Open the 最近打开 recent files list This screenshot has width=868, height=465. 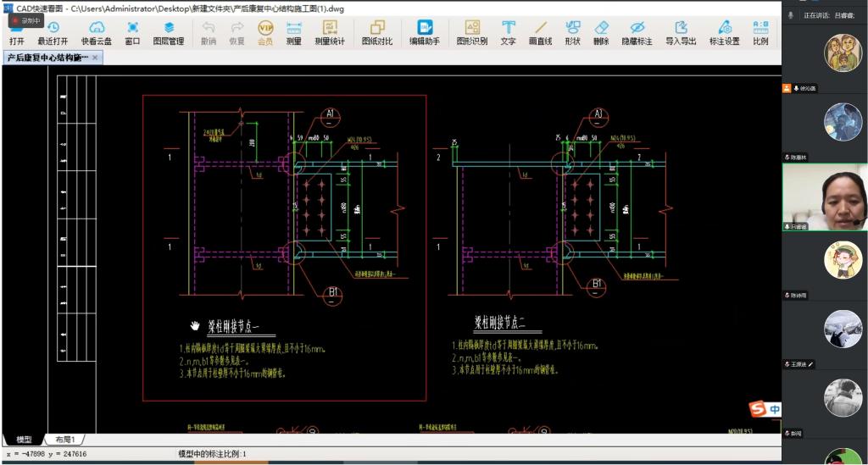[x=53, y=32]
